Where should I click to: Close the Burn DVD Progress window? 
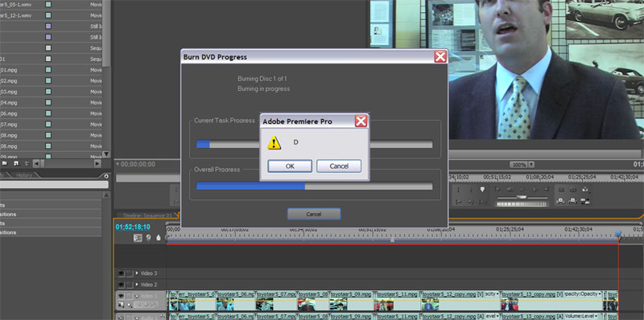tap(440, 56)
